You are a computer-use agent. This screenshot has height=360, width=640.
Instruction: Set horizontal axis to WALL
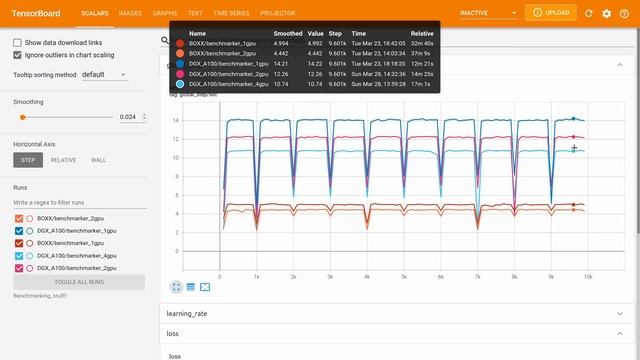pyautogui.click(x=98, y=160)
